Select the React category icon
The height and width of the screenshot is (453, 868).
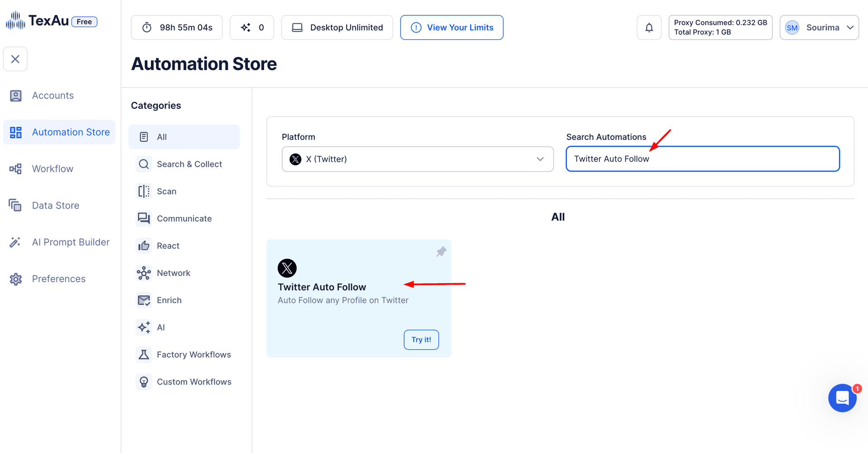pyautogui.click(x=144, y=245)
